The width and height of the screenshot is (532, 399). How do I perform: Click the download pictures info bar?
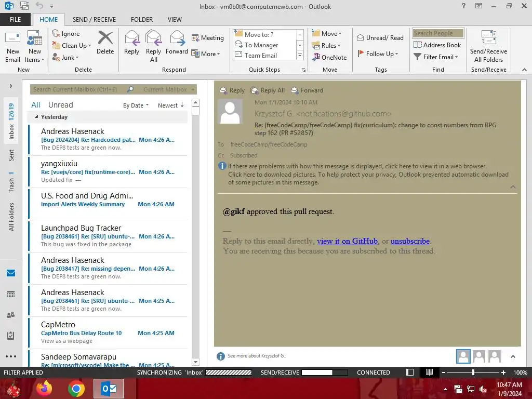(x=368, y=179)
